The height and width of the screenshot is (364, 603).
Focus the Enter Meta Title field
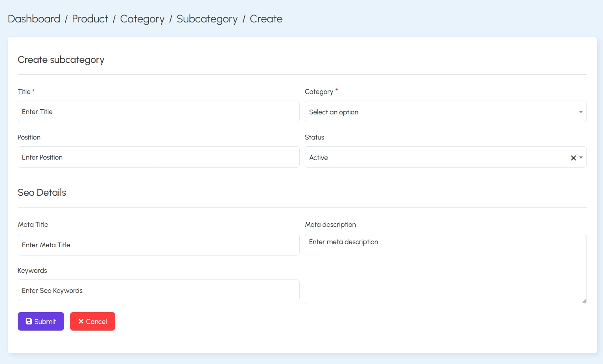(x=159, y=245)
